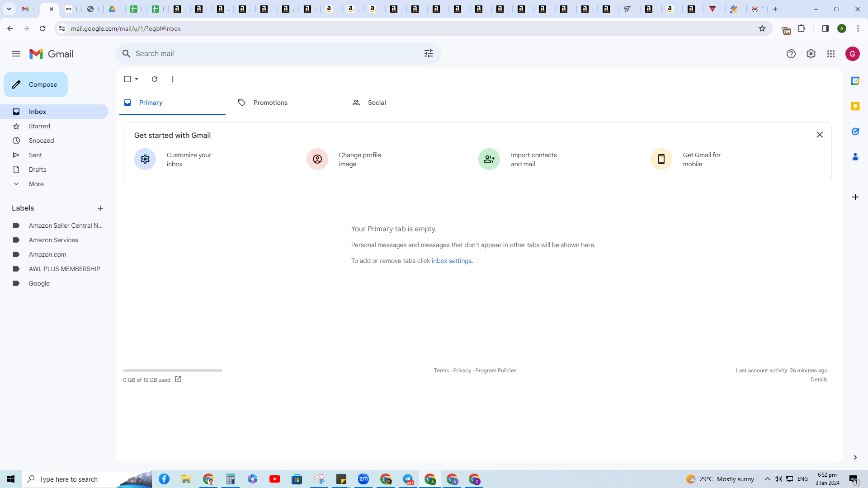Toggle the select-all messages checkbox

click(127, 79)
